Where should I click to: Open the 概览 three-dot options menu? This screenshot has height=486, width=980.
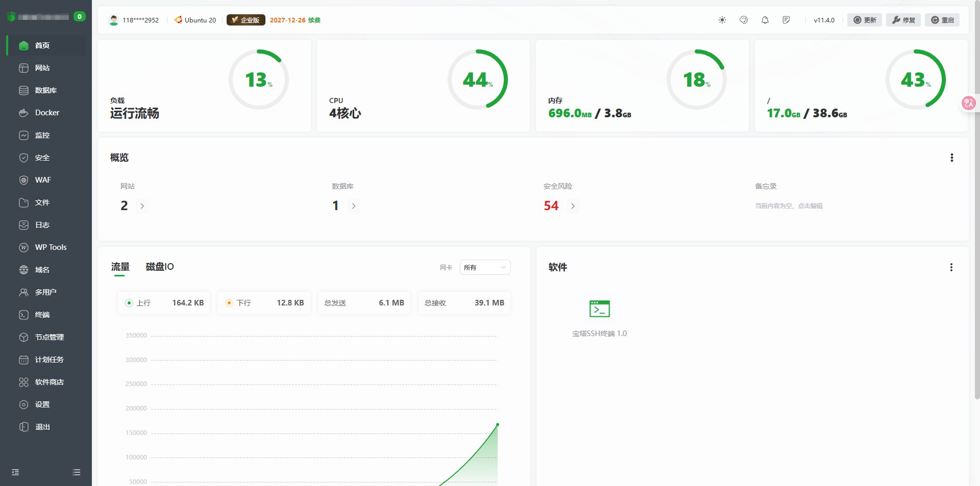pos(951,158)
